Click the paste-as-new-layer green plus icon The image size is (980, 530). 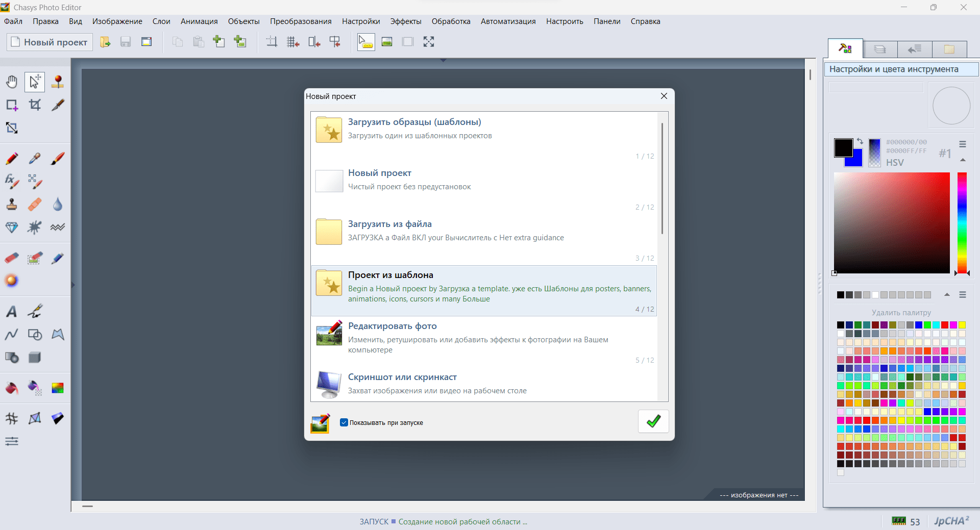point(219,42)
